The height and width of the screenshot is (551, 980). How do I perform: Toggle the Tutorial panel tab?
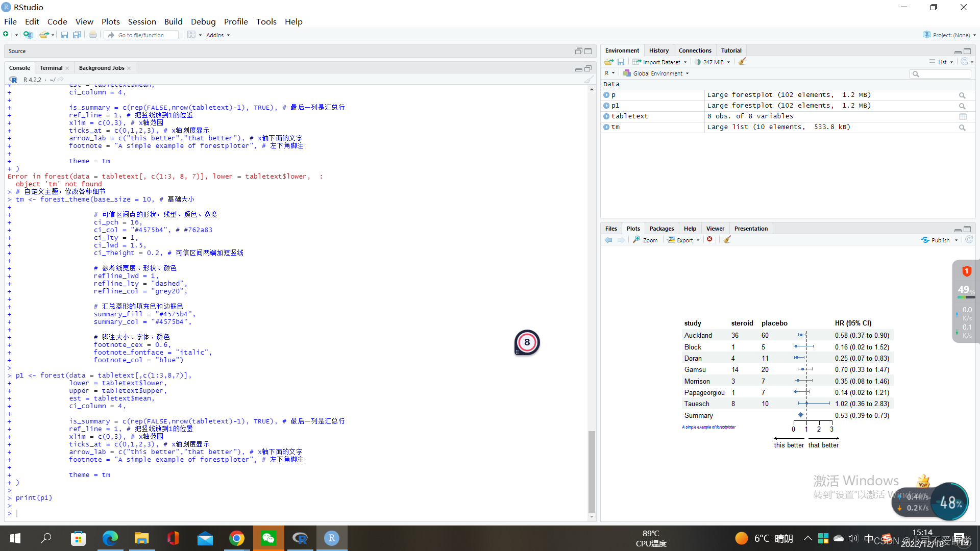coord(731,51)
